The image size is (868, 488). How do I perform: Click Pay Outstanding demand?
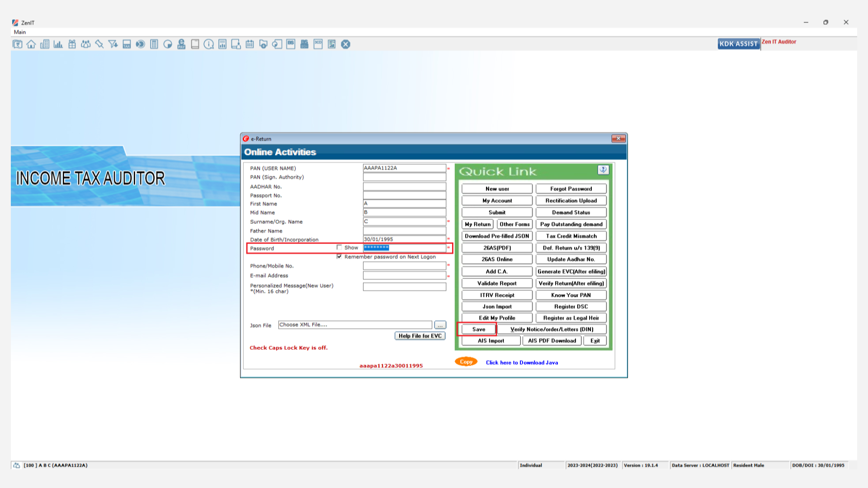(571, 224)
